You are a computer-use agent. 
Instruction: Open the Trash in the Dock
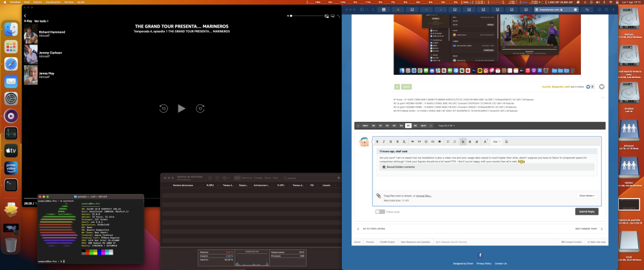click(11, 246)
